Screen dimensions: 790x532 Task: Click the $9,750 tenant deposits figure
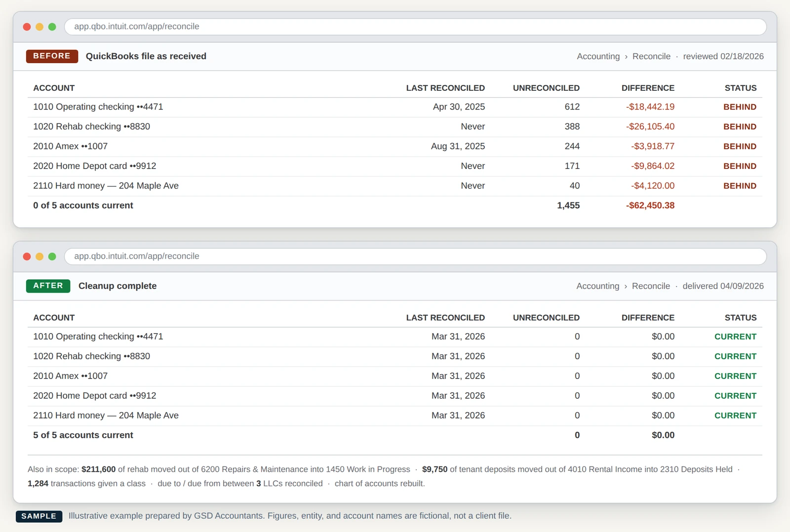(x=434, y=469)
